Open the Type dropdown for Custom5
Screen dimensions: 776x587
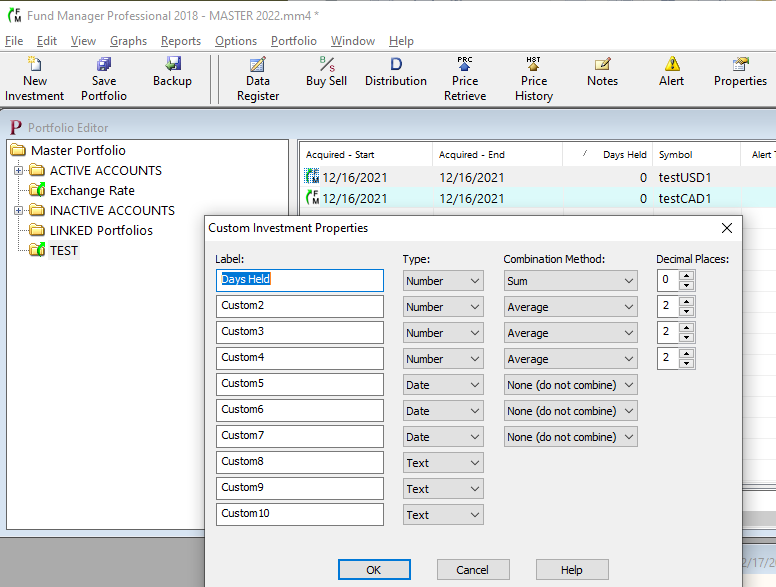(x=443, y=385)
